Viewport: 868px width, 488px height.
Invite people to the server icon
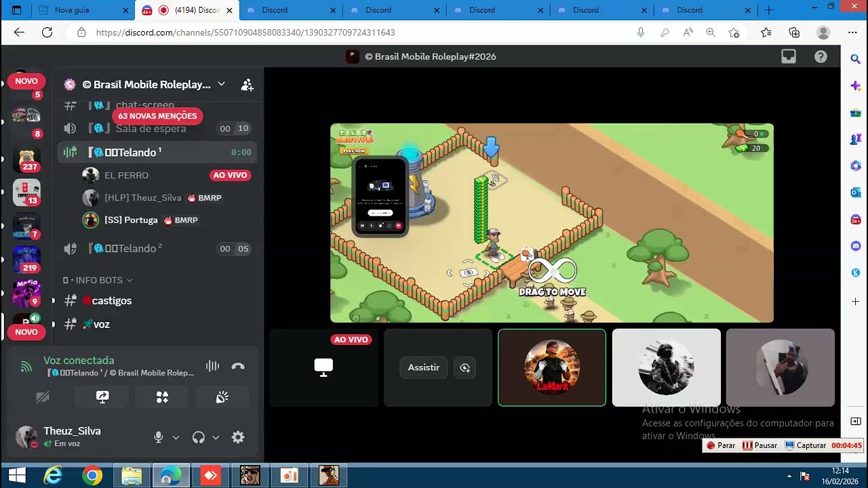[247, 85]
